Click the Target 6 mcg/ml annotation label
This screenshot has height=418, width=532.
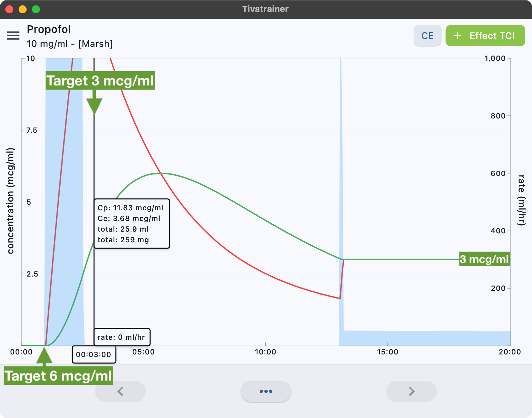point(58,376)
